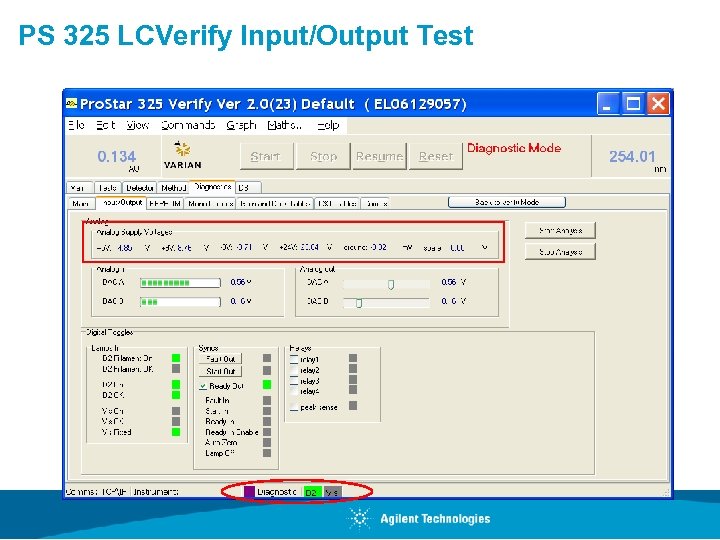Click the Fault Out button
The image size is (720, 540).
click(x=220, y=359)
